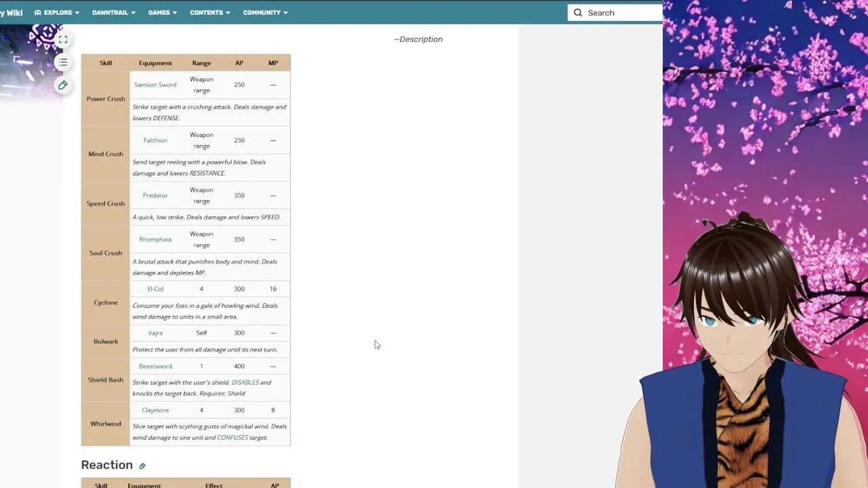Open the Rhomphaia equipment link
Viewport: 868px width, 488px height.
point(155,239)
